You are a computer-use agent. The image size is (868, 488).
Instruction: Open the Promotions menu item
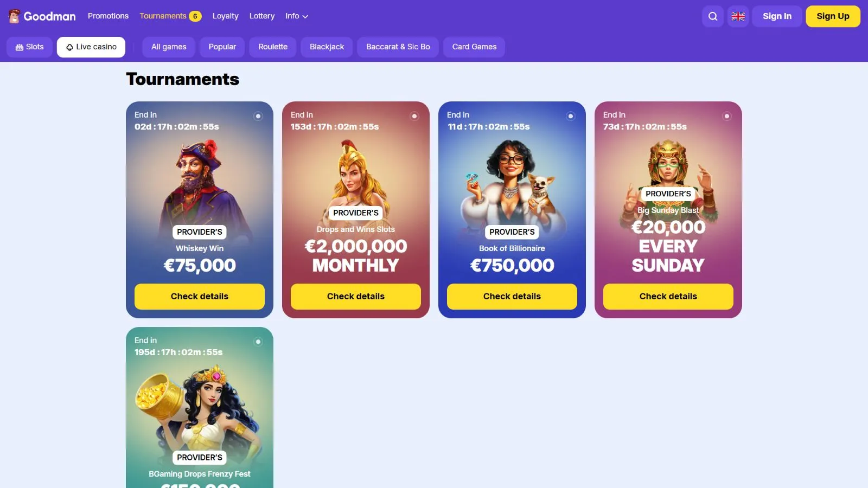pyautogui.click(x=108, y=16)
